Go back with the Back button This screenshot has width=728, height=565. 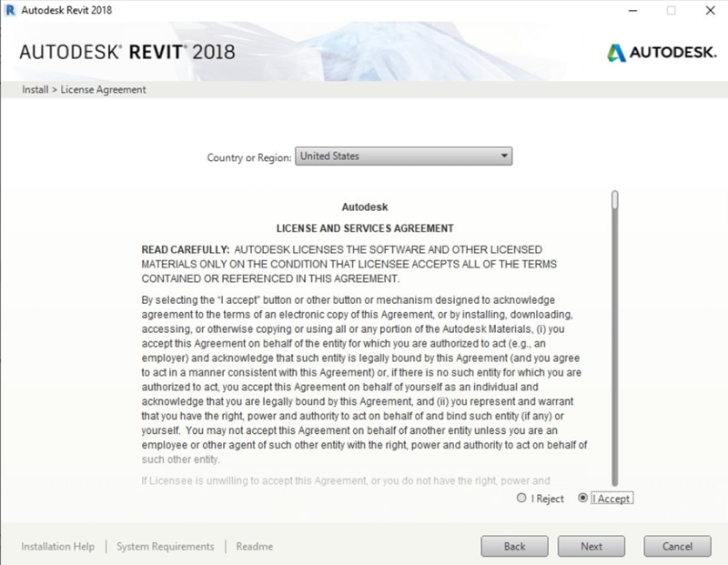tap(514, 547)
